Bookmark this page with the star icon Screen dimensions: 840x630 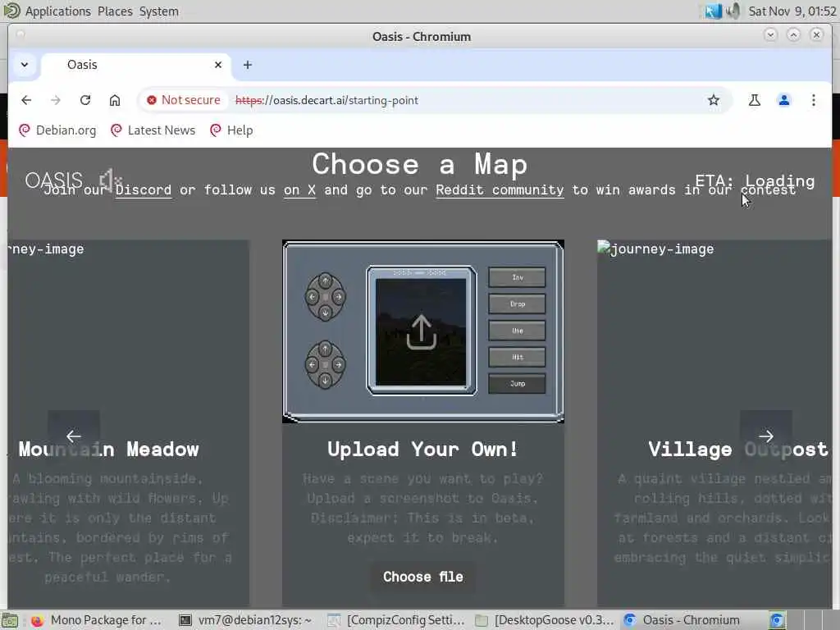pyautogui.click(x=714, y=100)
